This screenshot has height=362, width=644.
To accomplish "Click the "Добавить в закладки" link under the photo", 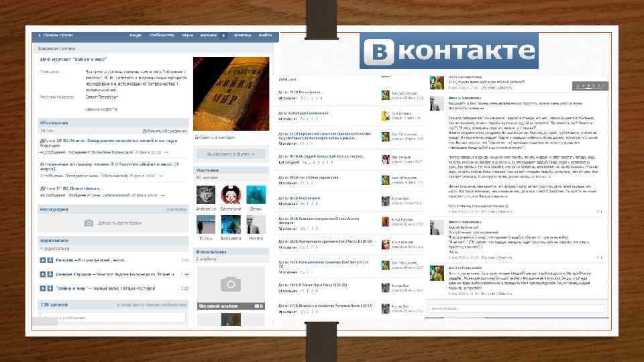I will click(x=215, y=137).
